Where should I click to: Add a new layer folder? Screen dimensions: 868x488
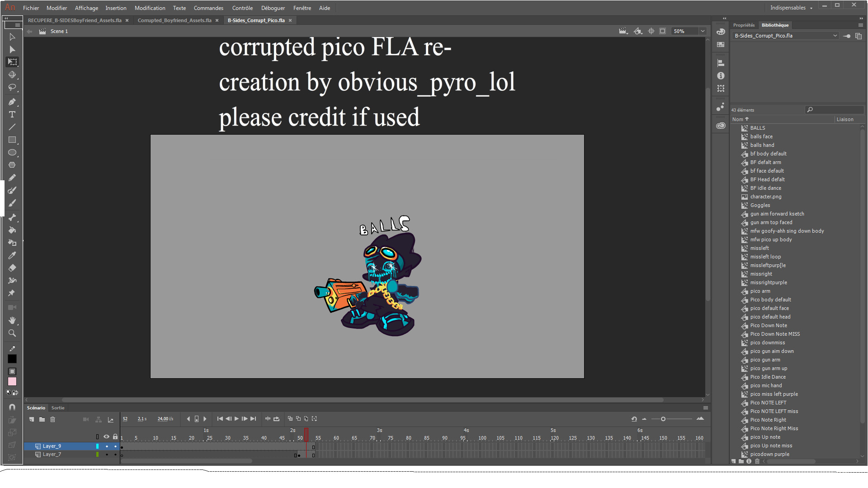click(42, 419)
